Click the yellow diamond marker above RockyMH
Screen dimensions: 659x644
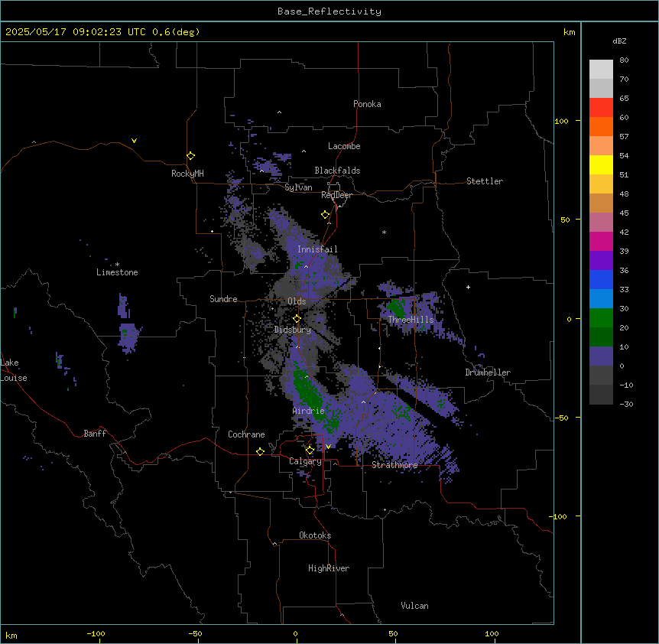pos(190,156)
